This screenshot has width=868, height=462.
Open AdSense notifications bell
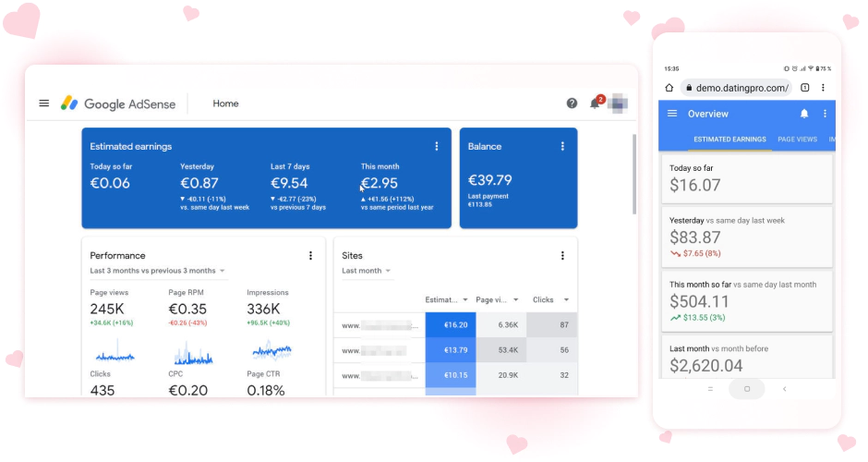pos(596,103)
